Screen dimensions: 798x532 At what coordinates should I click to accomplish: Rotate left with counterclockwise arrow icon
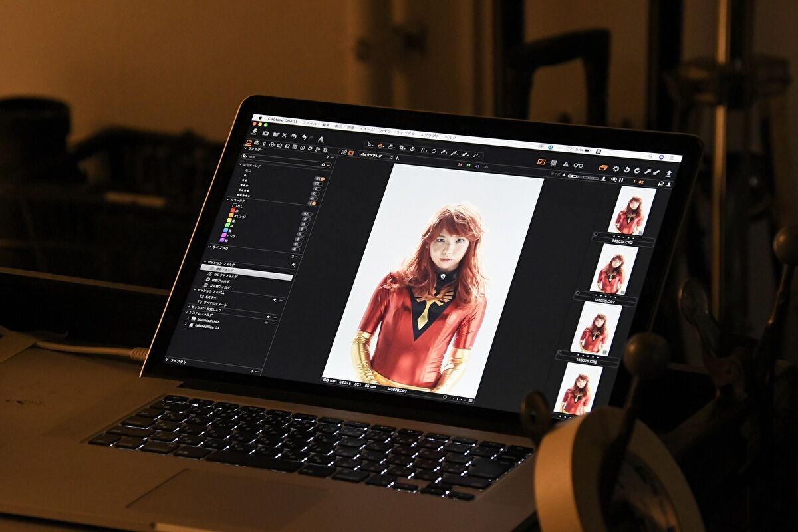click(626, 170)
